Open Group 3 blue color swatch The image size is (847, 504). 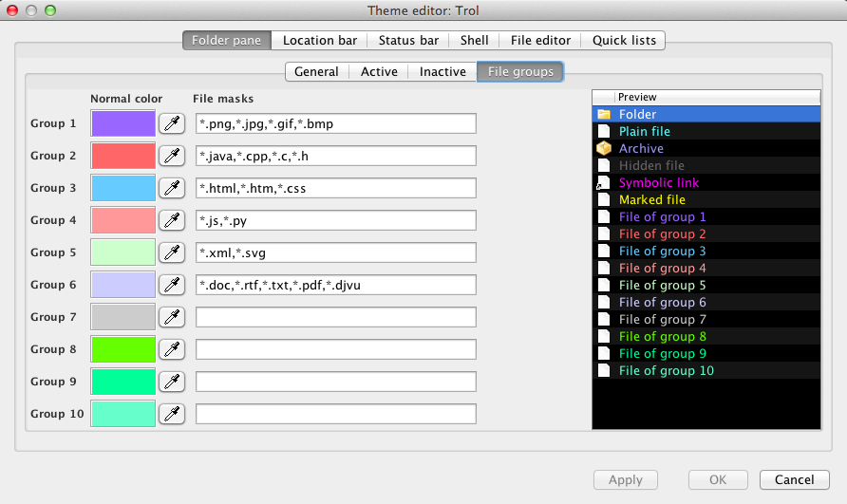click(x=123, y=188)
